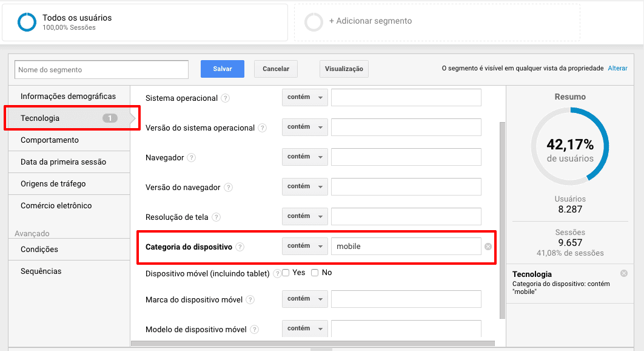The image size is (644, 351).
Task: Remove the Tecnologia filter in the Resumo panel
Action: coord(623,273)
